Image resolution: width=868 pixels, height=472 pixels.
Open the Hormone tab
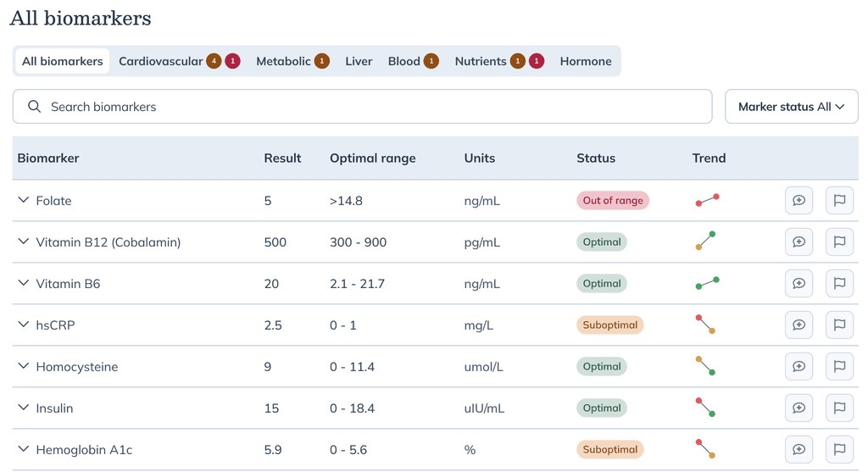coord(586,61)
